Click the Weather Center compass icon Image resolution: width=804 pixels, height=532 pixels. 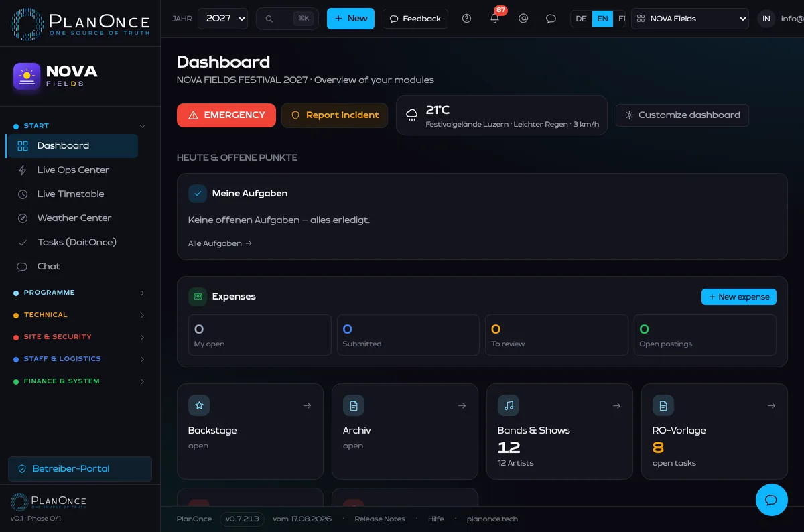click(x=23, y=218)
